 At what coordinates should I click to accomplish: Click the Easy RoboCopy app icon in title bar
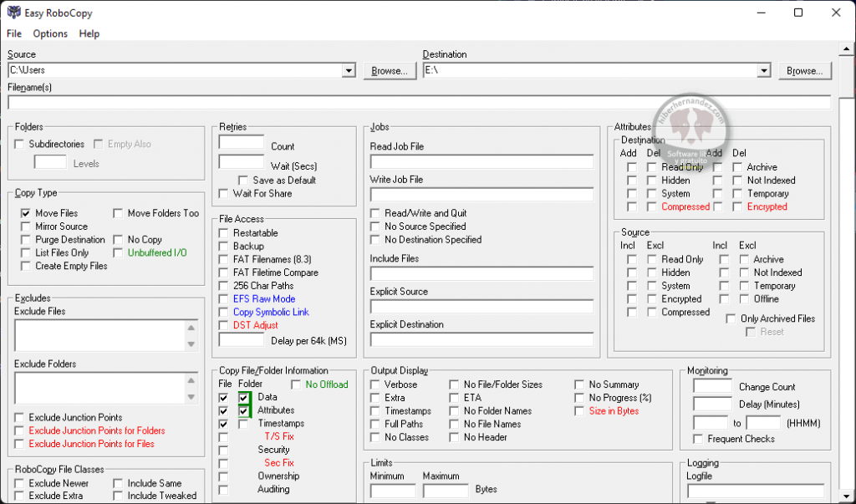(13, 13)
